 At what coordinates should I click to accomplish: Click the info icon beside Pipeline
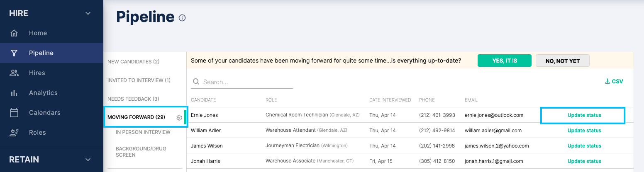click(182, 18)
